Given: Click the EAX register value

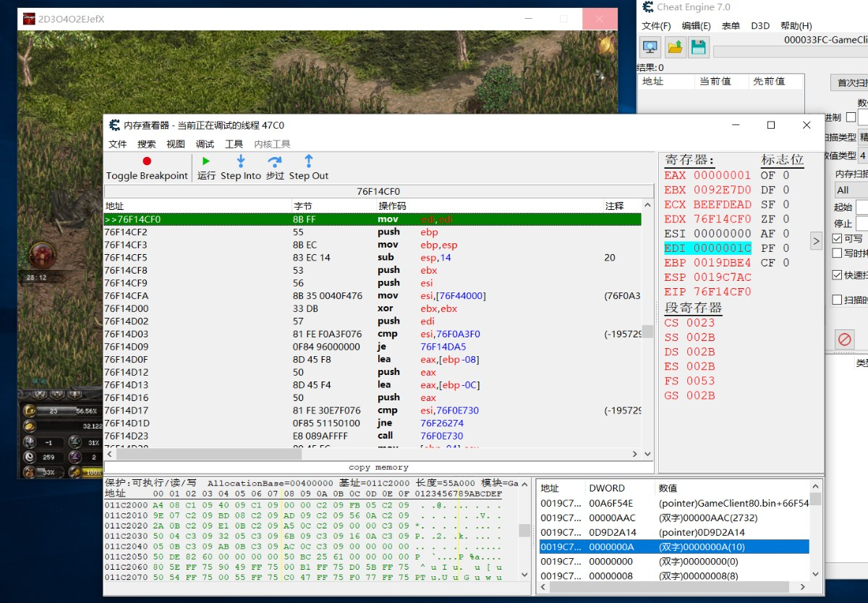Looking at the screenshot, I should point(722,175).
